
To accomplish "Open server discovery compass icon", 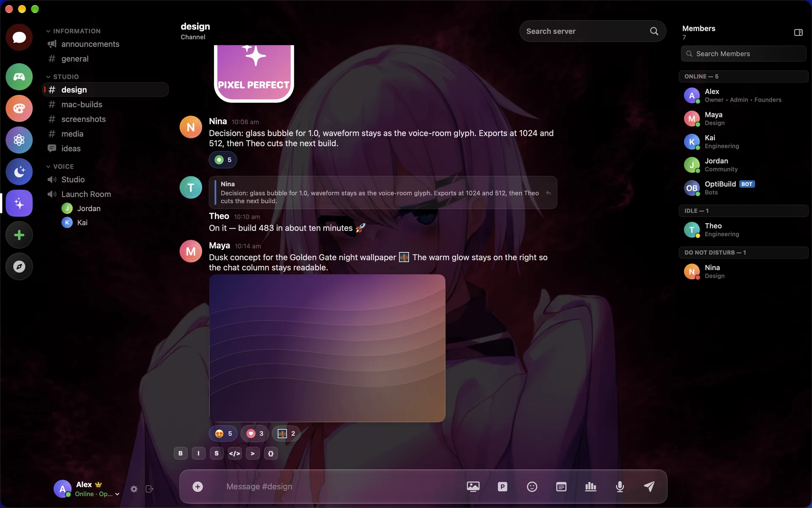I will (19, 267).
